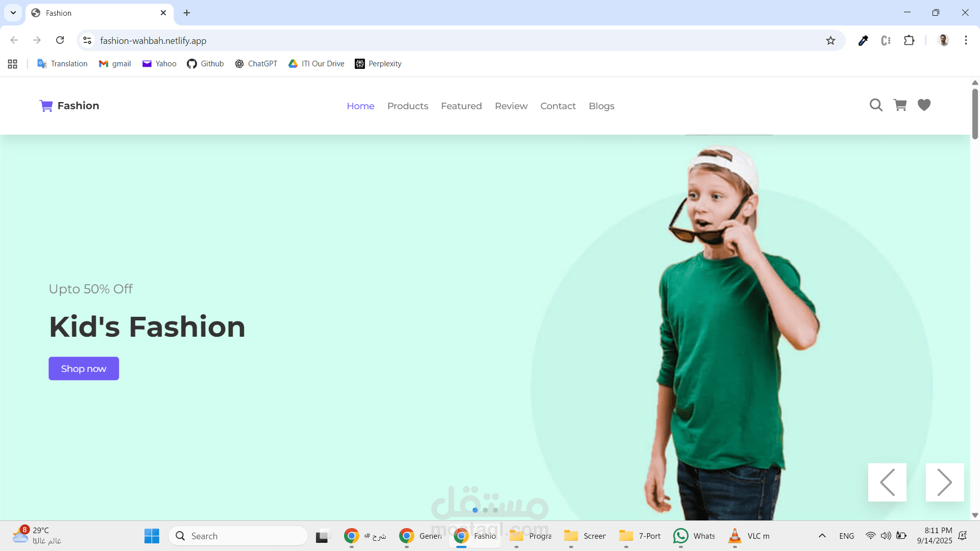
Task: Open the tab search dropdown arrow
Action: [x=13, y=13]
